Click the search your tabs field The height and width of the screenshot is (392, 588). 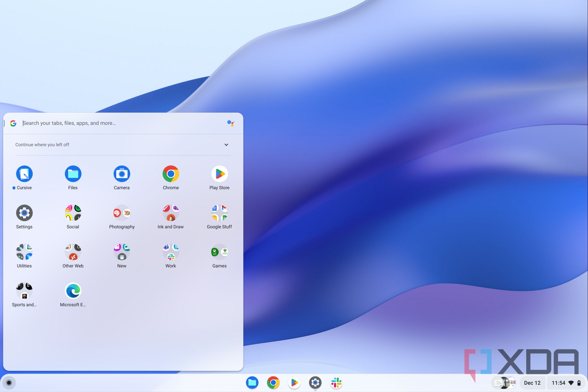pyautogui.click(x=104, y=123)
